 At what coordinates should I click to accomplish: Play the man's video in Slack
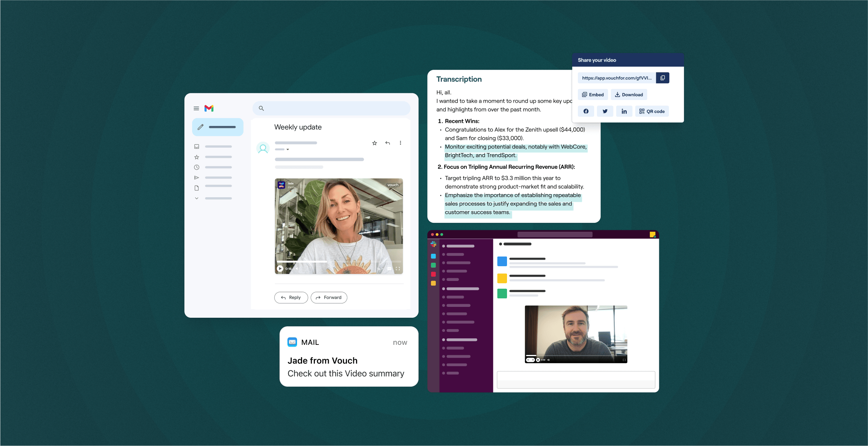538,360
